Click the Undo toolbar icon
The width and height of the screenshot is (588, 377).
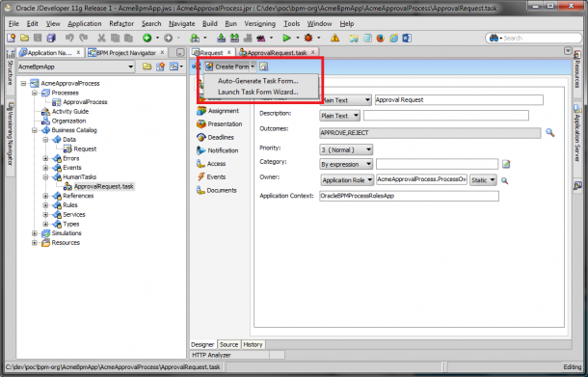coord(69,38)
